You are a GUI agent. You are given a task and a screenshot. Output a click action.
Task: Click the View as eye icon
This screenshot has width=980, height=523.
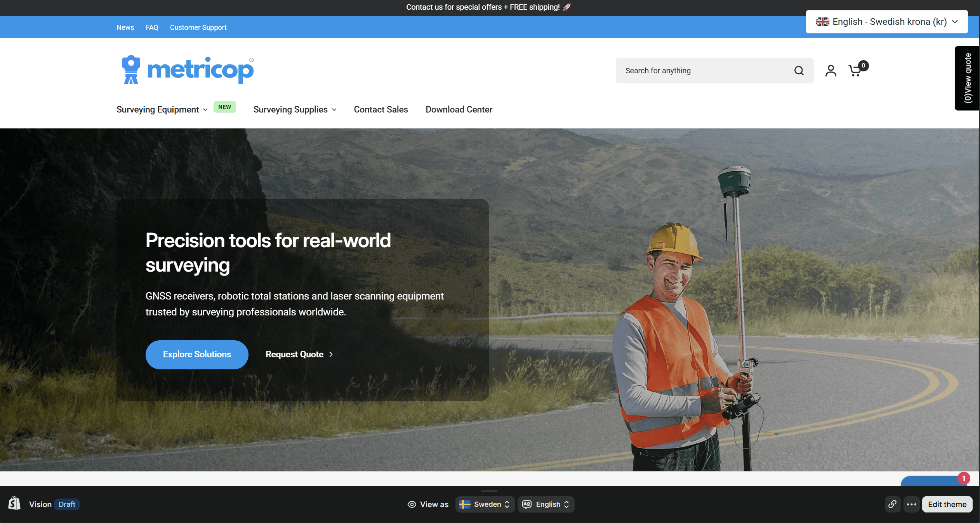point(412,504)
